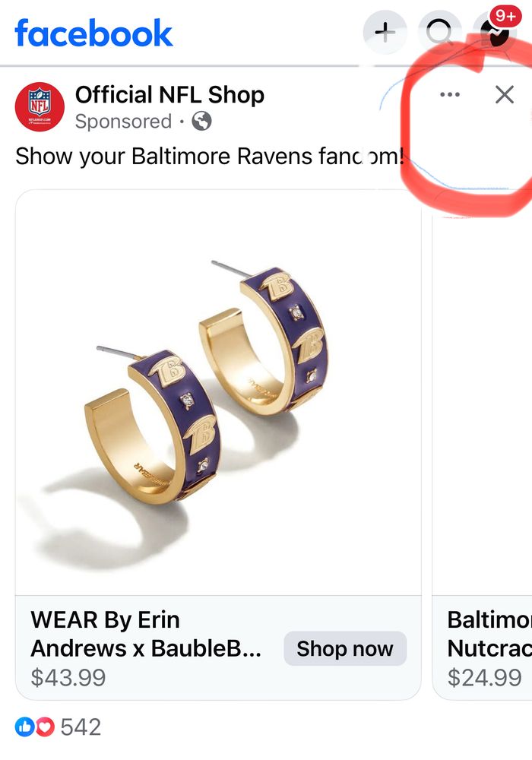Open Official NFL Shop profile picture
This screenshot has height=760, width=532.
tap(40, 106)
